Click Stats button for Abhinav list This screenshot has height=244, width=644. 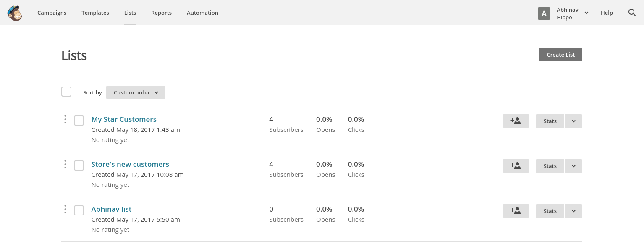click(x=550, y=211)
